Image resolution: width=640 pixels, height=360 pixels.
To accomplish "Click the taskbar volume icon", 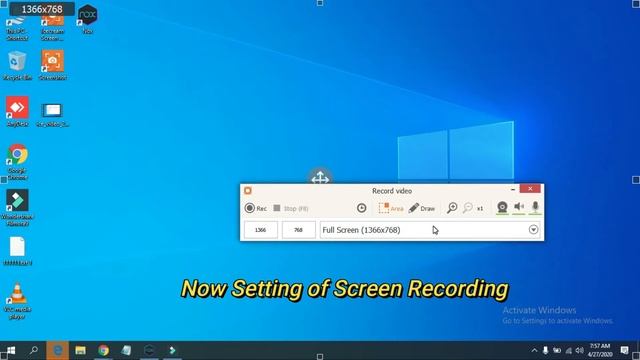I will tap(579, 350).
